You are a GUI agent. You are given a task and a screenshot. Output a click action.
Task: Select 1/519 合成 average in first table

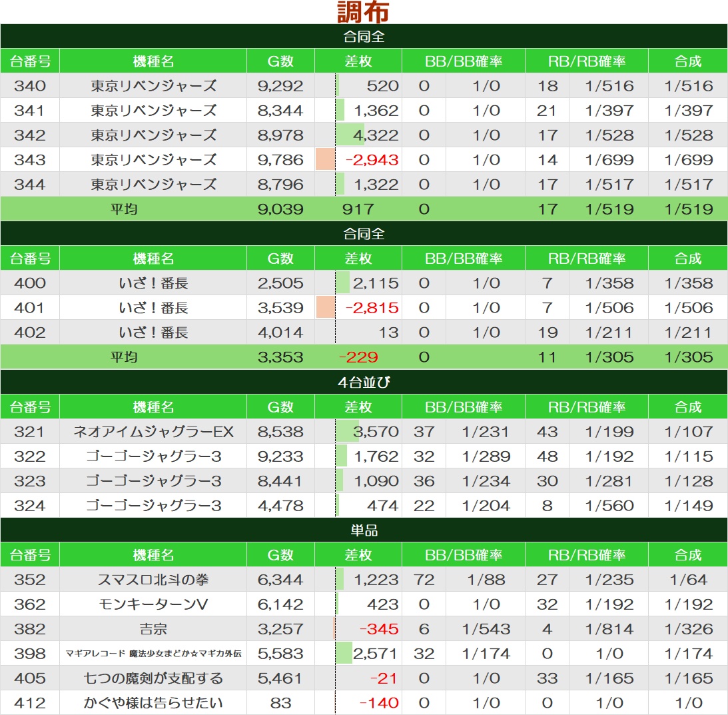tap(689, 209)
